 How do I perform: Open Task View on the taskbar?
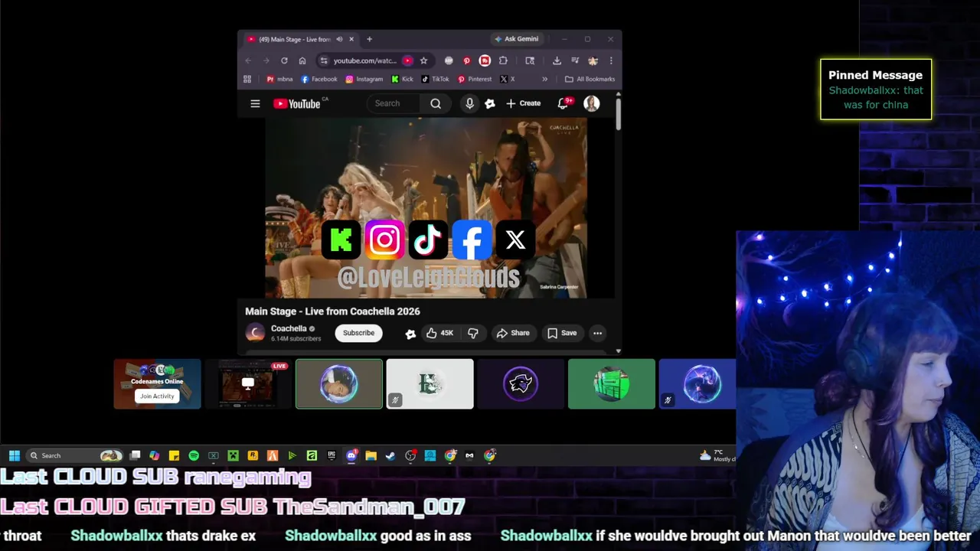135,455
